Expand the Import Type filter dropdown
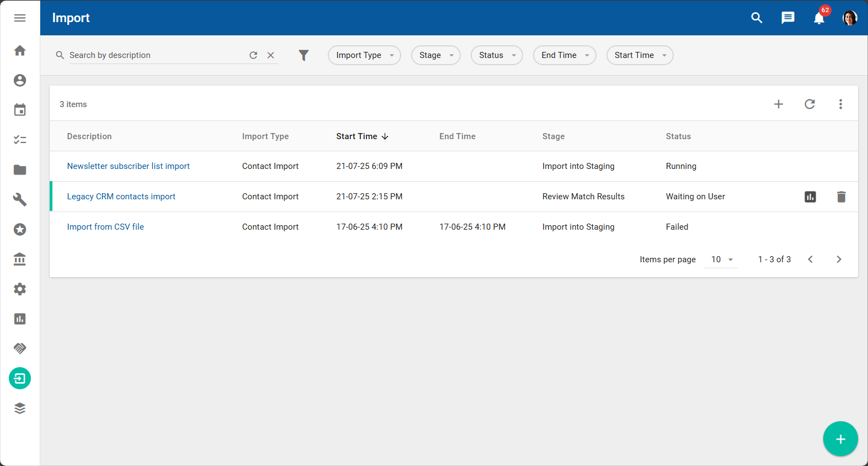This screenshot has height=466, width=868. pyautogui.click(x=364, y=55)
